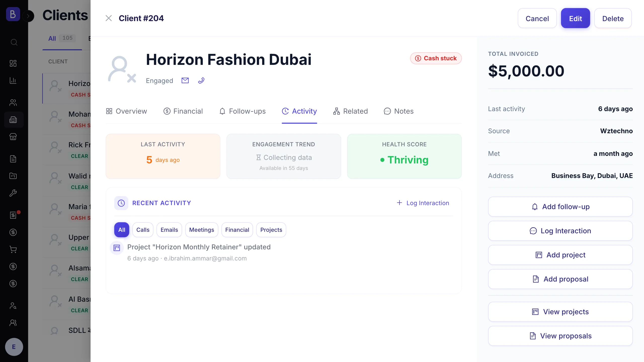Click the Edit button
Viewport: 644px width, 362px height.
575,18
